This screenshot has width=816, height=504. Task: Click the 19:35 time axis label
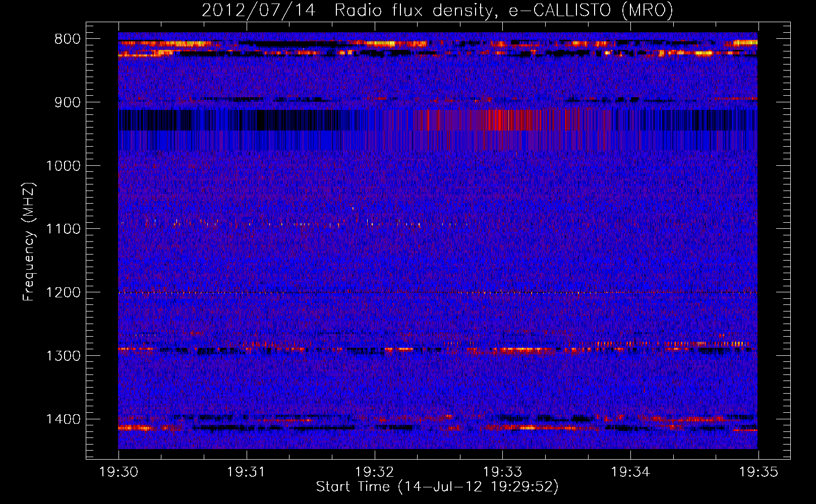[759, 472]
